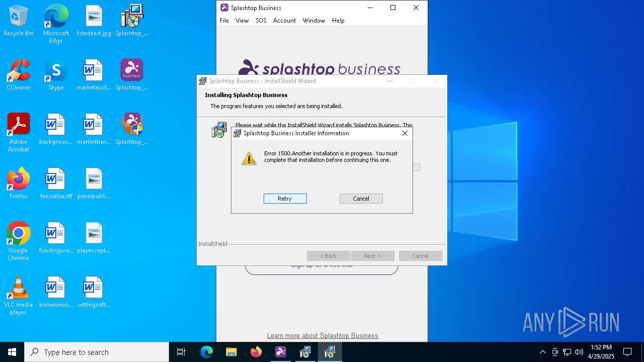Select settingsoft Word document icon
The image size is (644, 362).
tap(94, 292)
